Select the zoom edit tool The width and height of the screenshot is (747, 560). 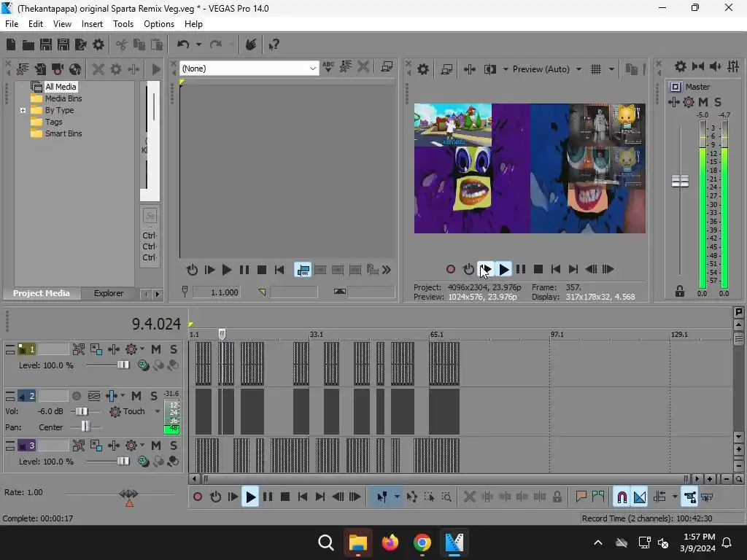click(446, 497)
